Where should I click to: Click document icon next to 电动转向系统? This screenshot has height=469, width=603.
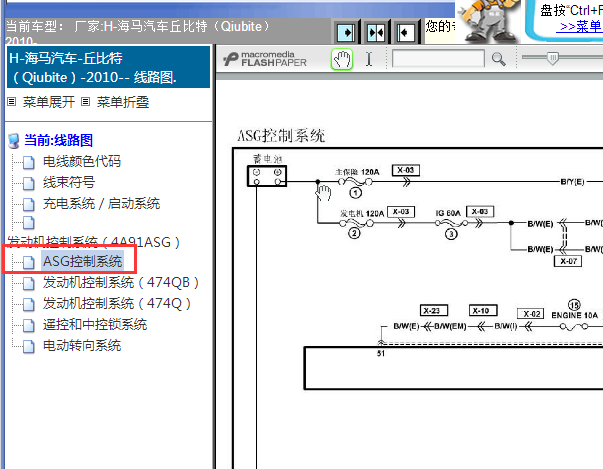[x=28, y=347]
